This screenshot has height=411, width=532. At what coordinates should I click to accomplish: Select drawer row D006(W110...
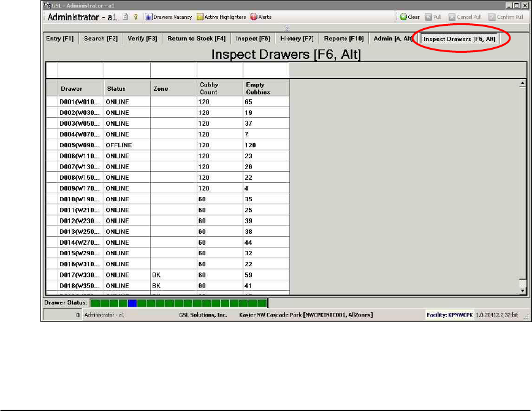pyautogui.click(x=168, y=156)
